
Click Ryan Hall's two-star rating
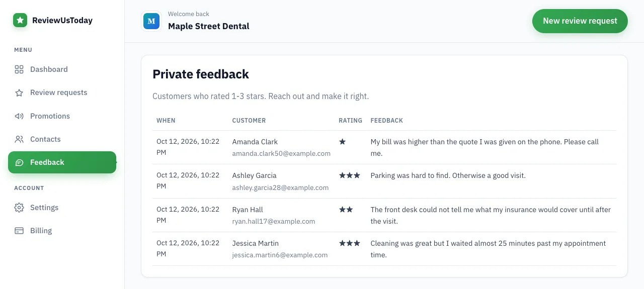point(346,210)
